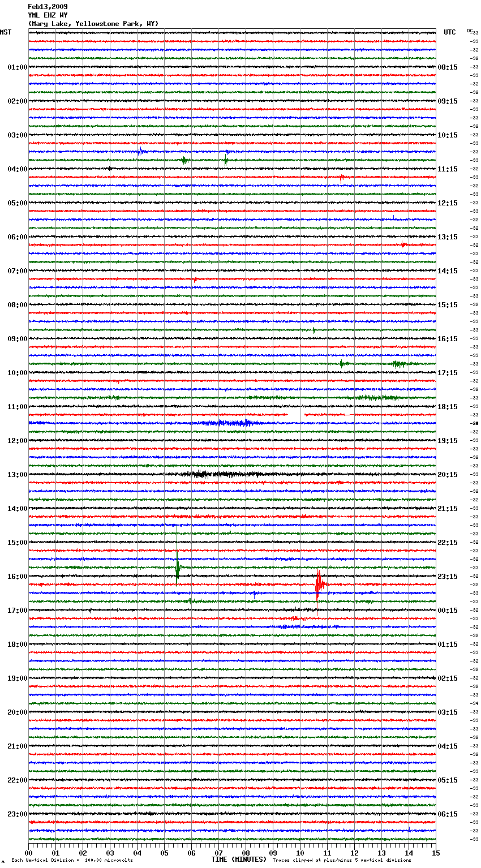Screen dimensions: 481x868
Task: Click minute 03 on the time axis
Action: tap(110, 853)
